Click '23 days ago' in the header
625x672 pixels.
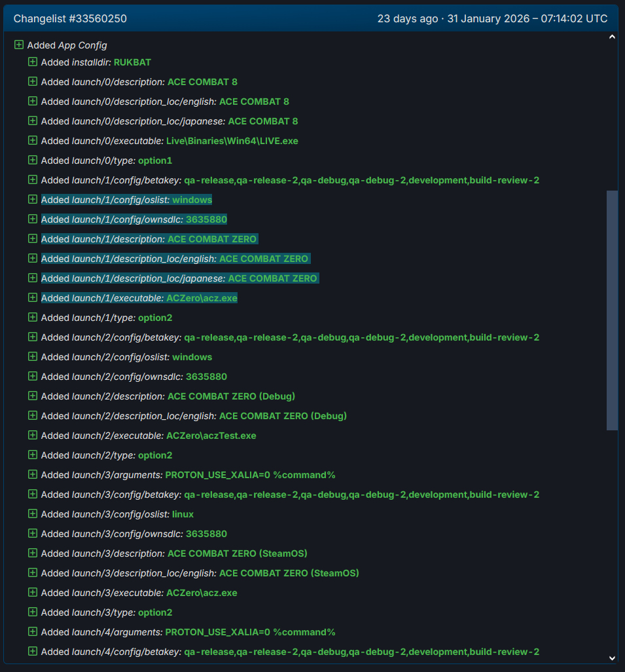(x=408, y=19)
